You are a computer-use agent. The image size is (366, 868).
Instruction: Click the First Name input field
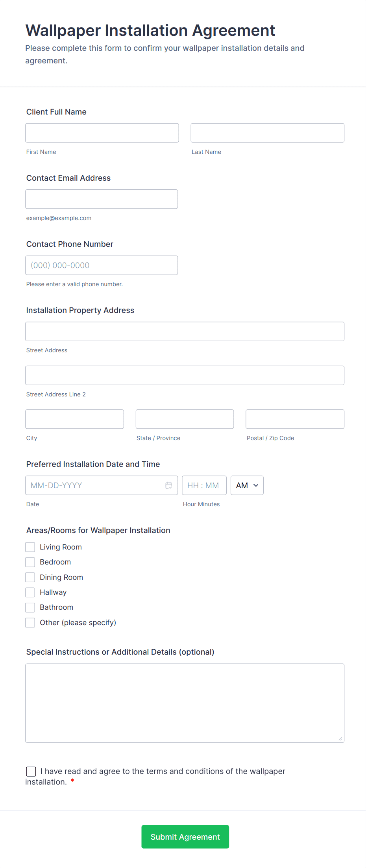coord(102,133)
